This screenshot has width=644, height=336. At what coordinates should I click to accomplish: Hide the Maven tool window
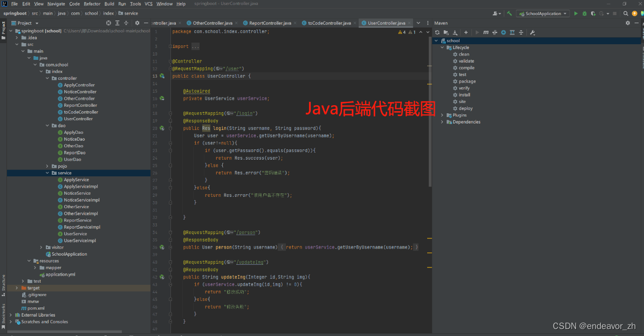click(x=636, y=23)
